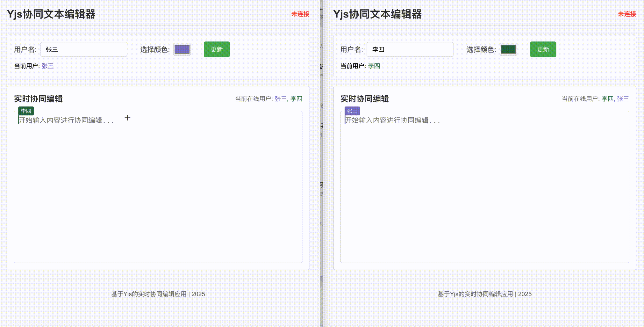
Task: Click 张三 in the right online users list
Action: pyautogui.click(x=623, y=99)
